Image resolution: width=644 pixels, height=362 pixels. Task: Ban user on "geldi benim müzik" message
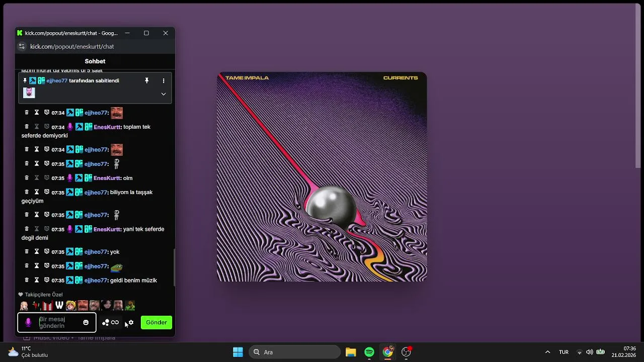click(47, 280)
